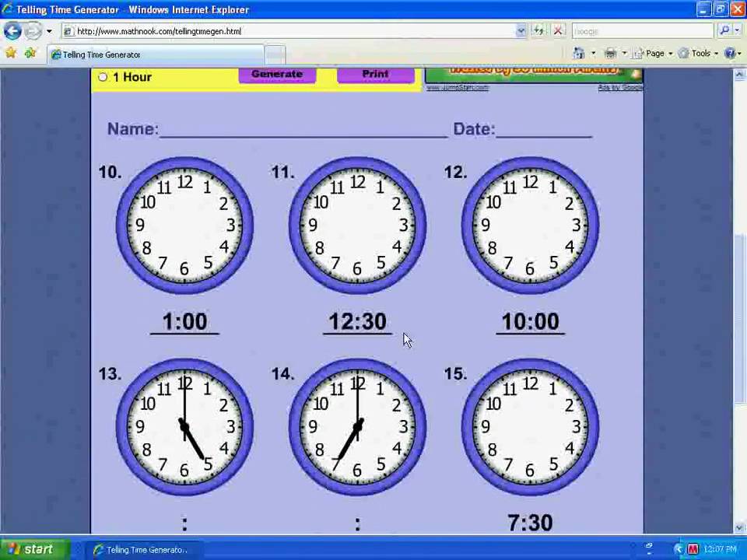This screenshot has height=560, width=747.
Task: Click the search magnifier icon
Action: pos(724,31)
